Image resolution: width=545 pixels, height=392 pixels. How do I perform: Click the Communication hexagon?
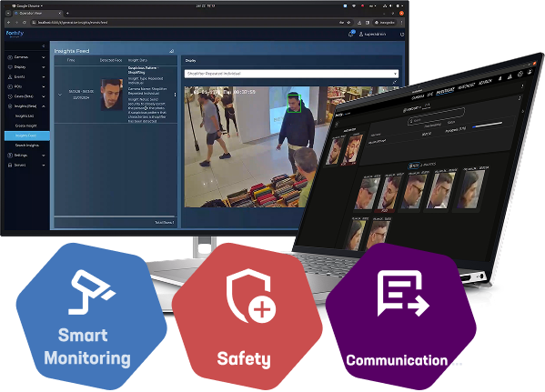pyautogui.click(x=400, y=316)
